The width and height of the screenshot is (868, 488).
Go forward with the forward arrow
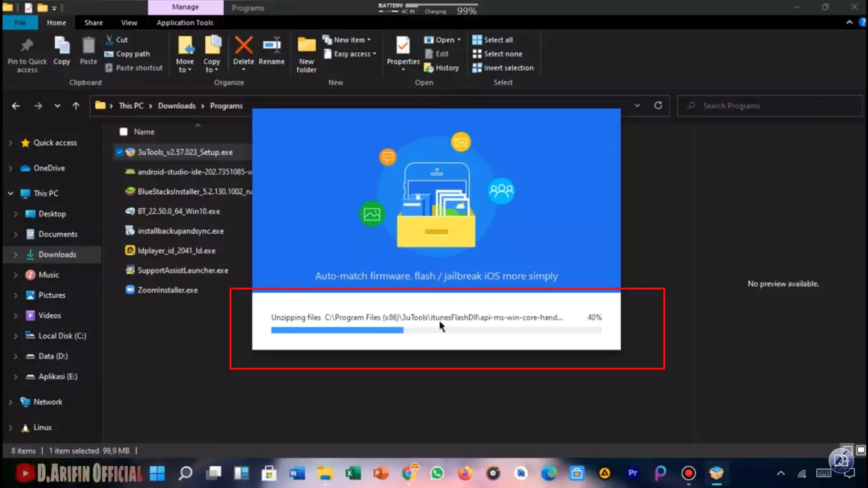click(38, 106)
